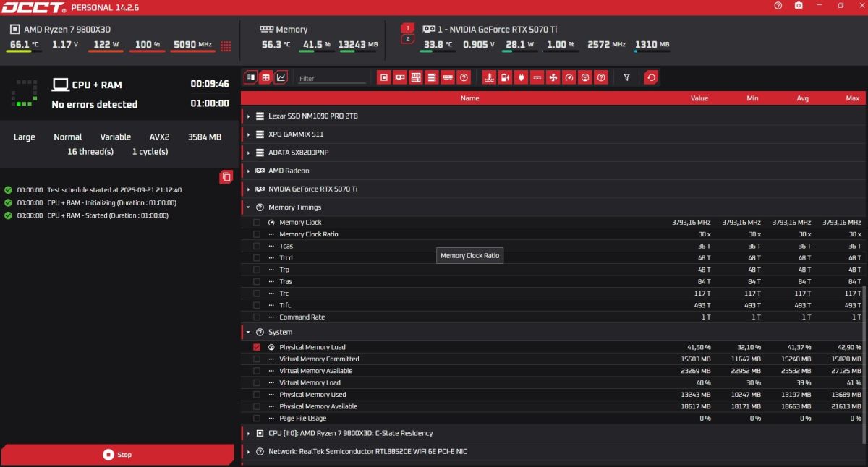Enable the Memory Clock checkbox
The height and width of the screenshot is (467, 868).
[x=257, y=223]
